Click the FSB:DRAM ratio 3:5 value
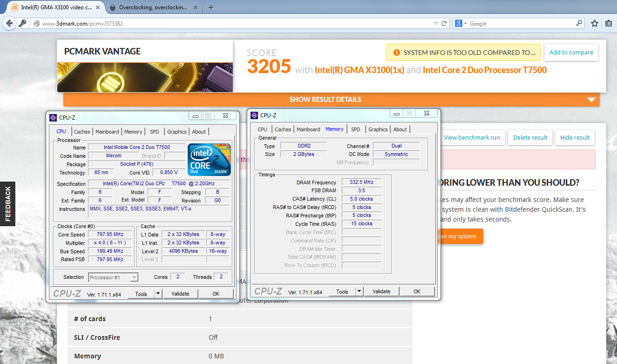Screen dimensions: 617x364 [361, 190]
